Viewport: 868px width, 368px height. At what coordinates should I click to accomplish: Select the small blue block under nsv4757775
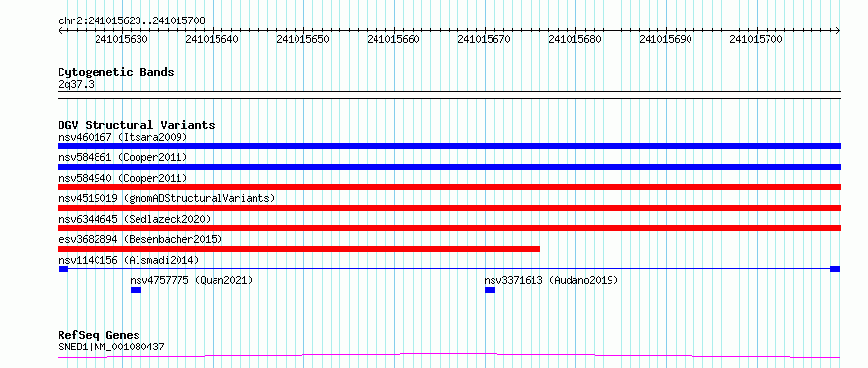coord(137,290)
